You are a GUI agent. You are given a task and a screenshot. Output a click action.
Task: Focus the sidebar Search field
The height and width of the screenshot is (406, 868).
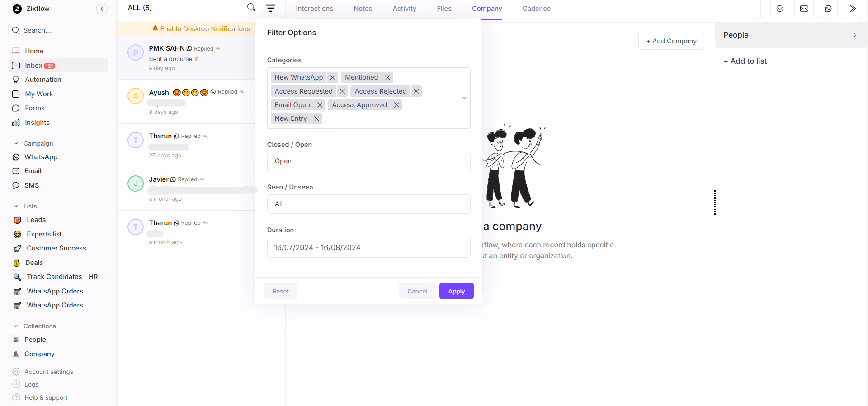pyautogui.click(x=58, y=30)
